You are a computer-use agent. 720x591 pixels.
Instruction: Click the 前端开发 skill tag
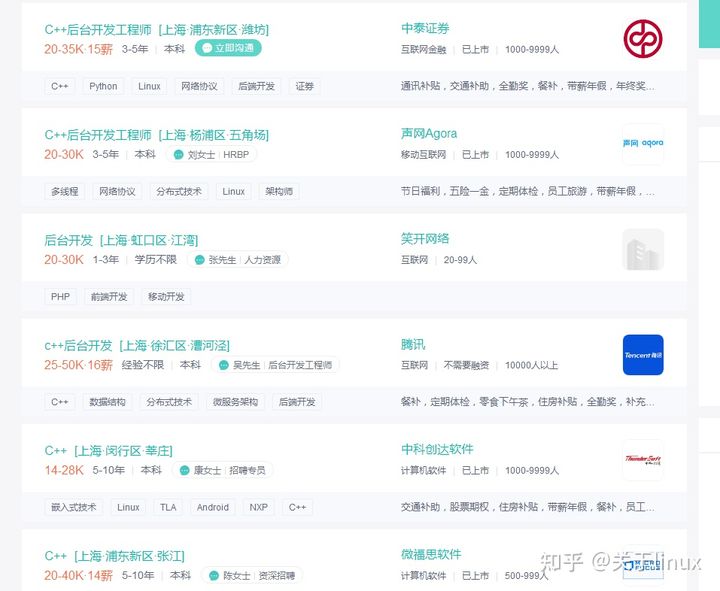(109, 297)
